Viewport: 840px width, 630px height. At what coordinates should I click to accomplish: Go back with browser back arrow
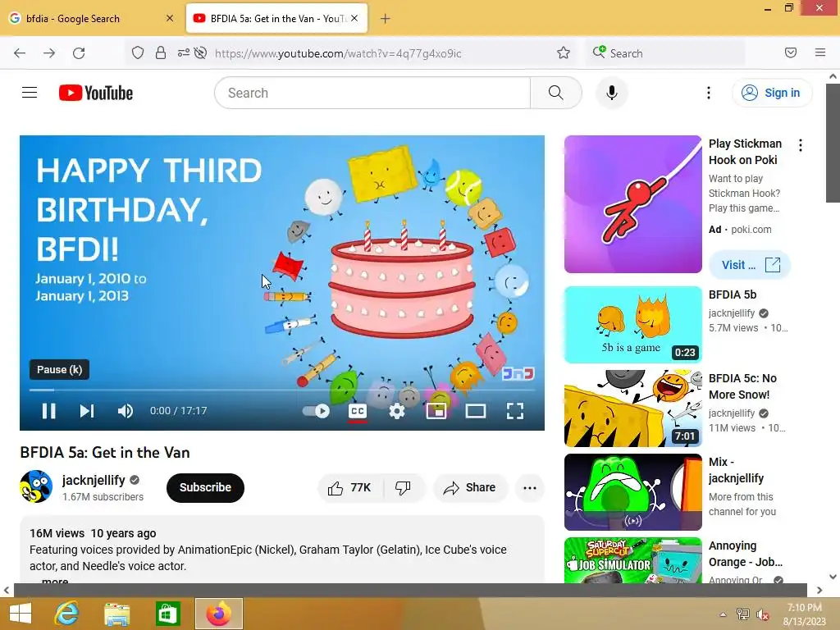(20, 53)
